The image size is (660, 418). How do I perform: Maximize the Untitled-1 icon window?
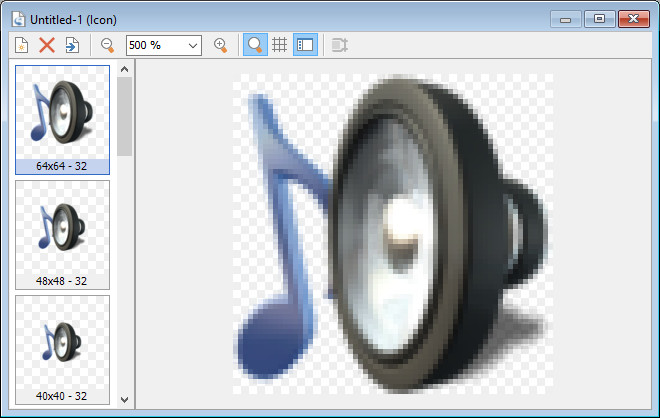(599, 18)
